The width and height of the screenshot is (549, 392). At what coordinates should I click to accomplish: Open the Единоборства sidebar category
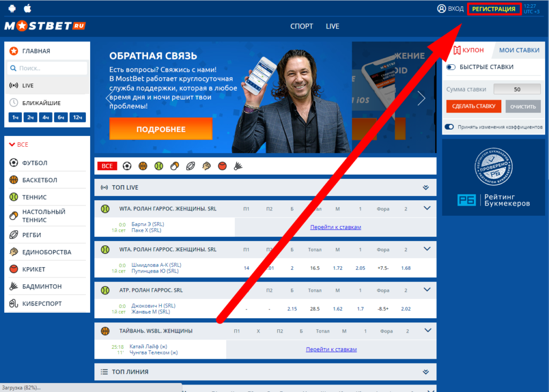click(x=47, y=252)
